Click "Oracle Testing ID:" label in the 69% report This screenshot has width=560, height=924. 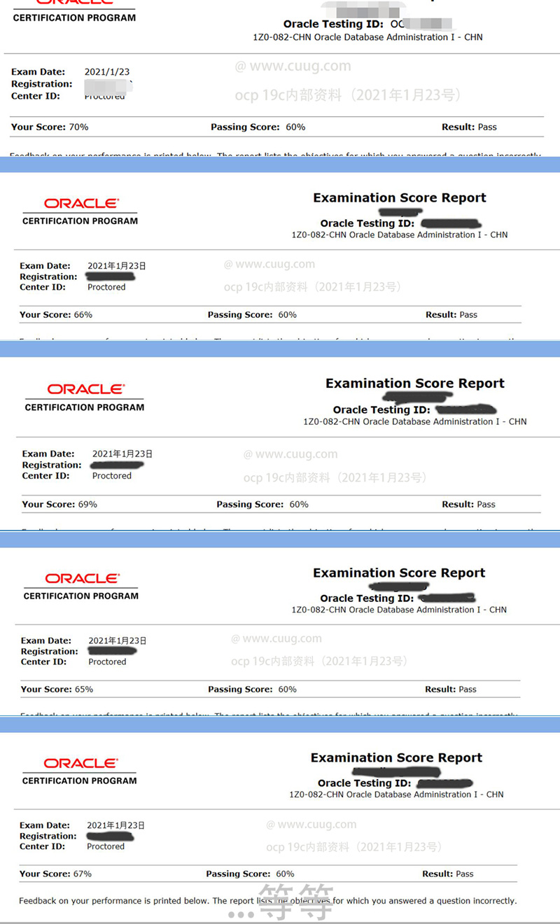[381, 409]
